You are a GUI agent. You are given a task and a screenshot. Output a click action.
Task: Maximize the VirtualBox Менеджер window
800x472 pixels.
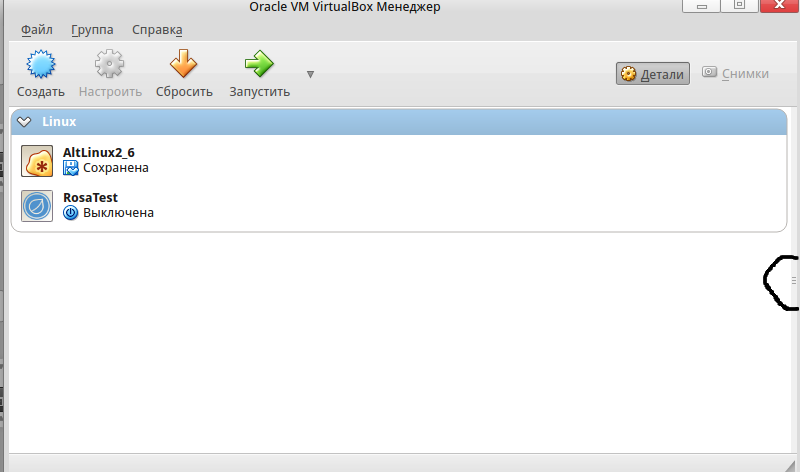739,6
